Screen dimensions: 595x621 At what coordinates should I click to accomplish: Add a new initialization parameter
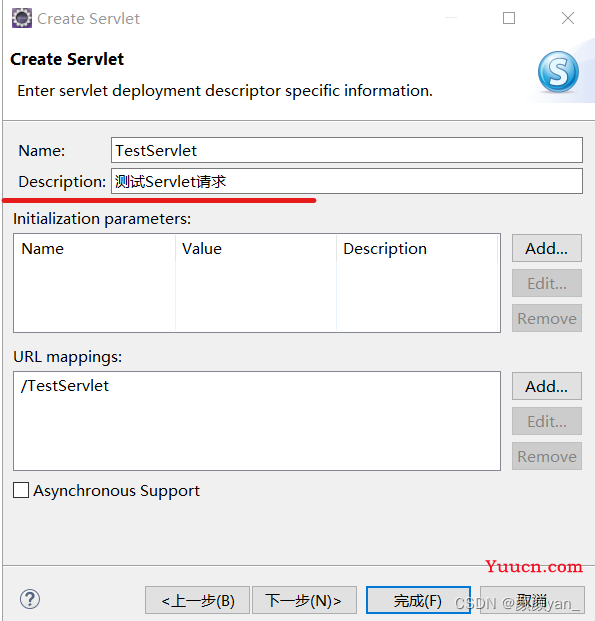(x=547, y=248)
